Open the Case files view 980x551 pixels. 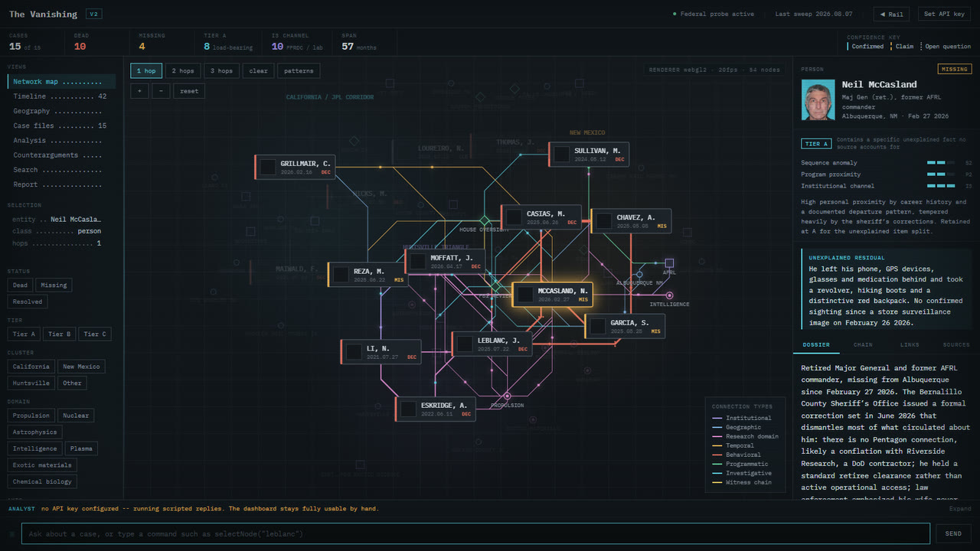click(60, 126)
